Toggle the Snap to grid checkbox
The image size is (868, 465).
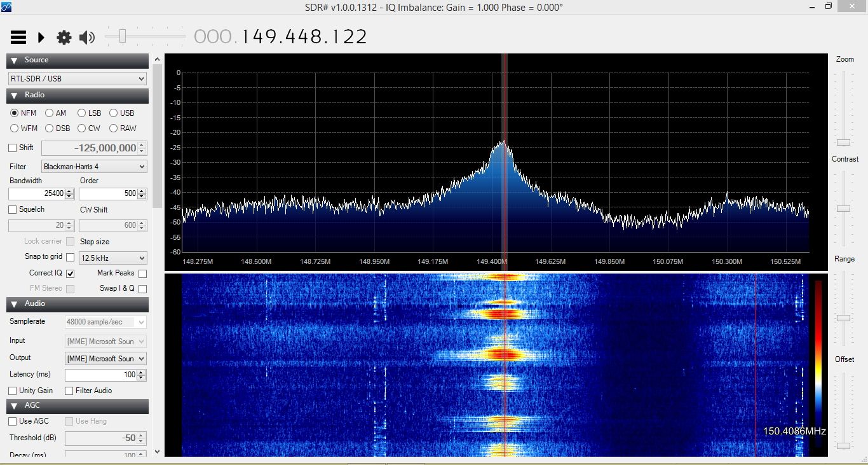(x=71, y=258)
